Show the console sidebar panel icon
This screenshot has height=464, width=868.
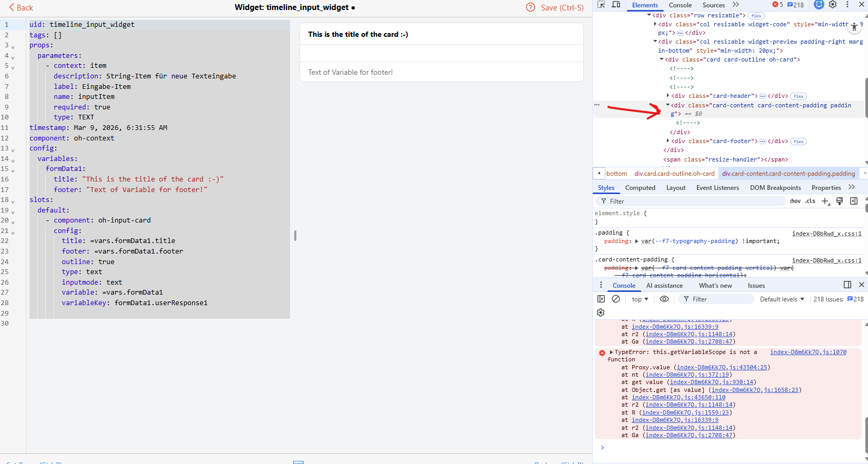click(601, 299)
